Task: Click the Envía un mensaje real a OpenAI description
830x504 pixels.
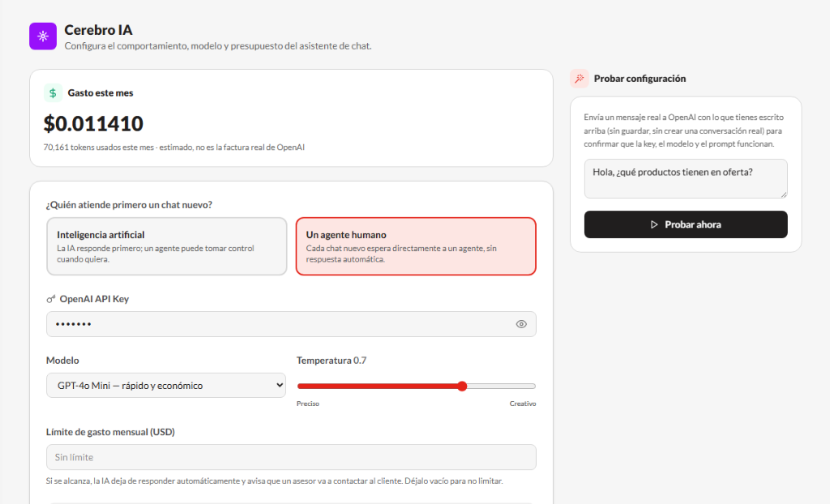Action: pyautogui.click(x=684, y=130)
